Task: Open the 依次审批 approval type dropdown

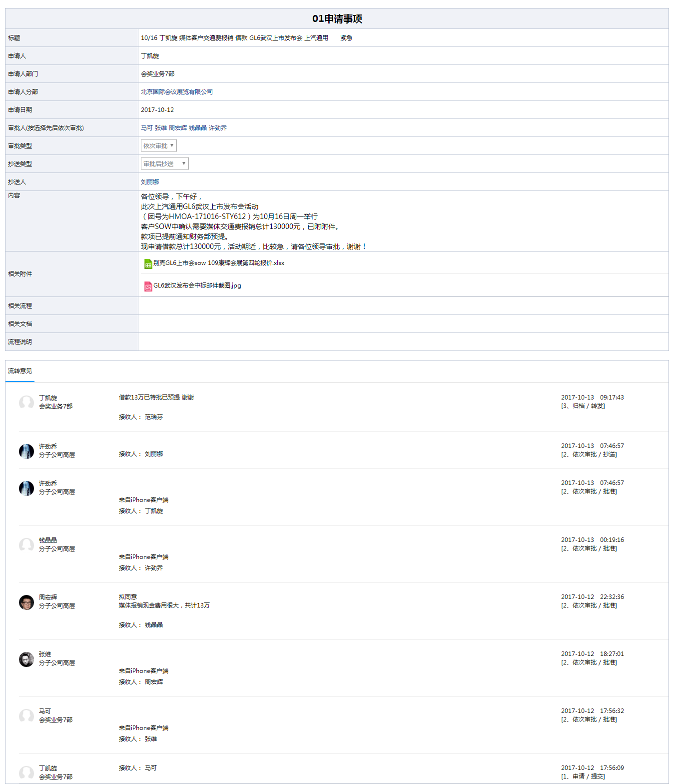Action: point(158,146)
